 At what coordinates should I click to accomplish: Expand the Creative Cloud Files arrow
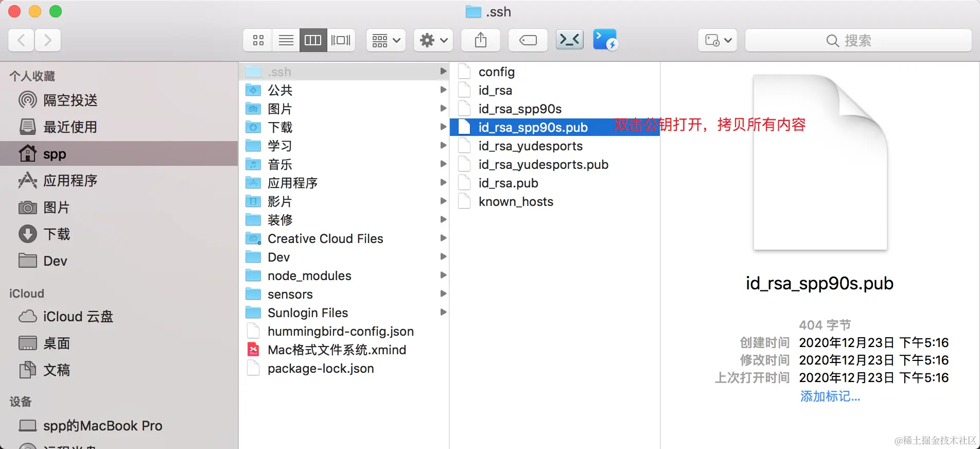click(443, 238)
